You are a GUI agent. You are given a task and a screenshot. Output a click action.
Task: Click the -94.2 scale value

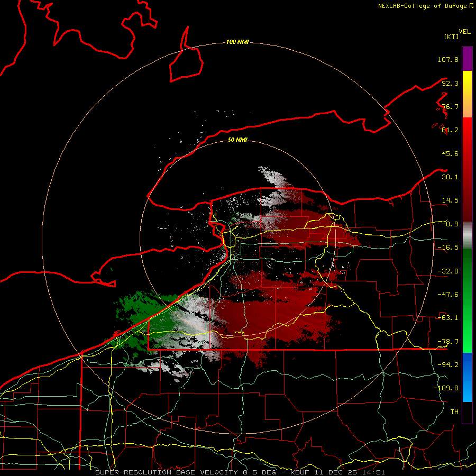pyautogui.click(x=448, y=365)
